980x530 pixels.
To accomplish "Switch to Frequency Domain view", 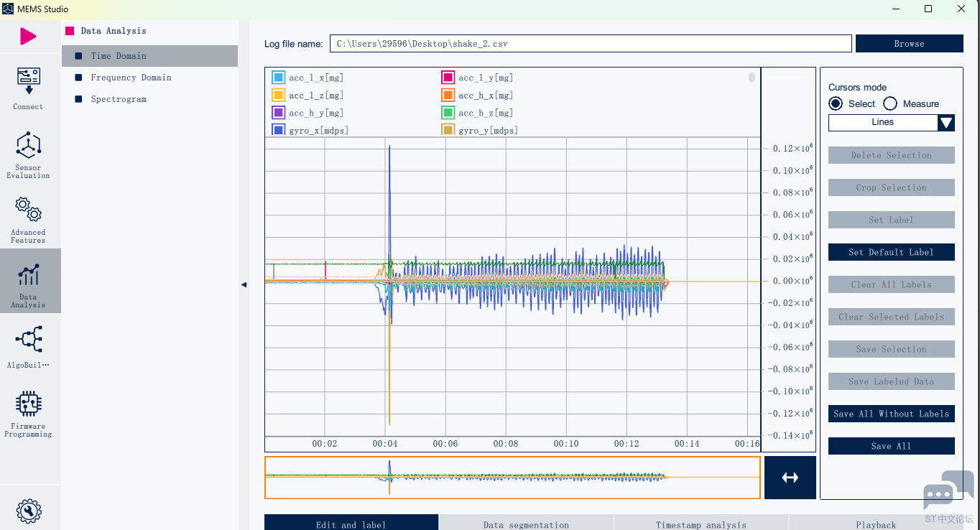I will 131,78.
